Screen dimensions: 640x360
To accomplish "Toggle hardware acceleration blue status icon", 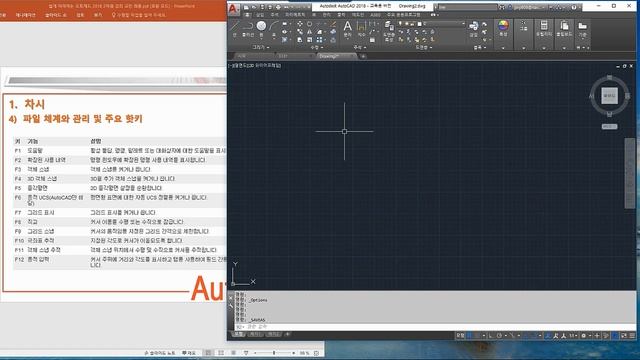I will click(x=616, y=336).
